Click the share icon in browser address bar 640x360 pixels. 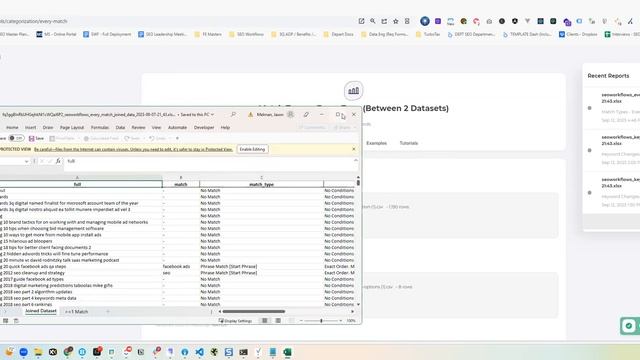[384, 21]
